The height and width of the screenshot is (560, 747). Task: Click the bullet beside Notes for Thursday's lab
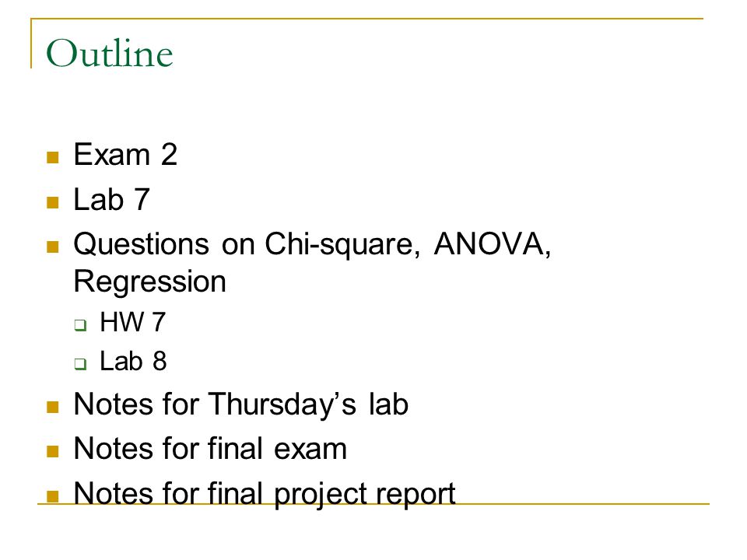53,407
